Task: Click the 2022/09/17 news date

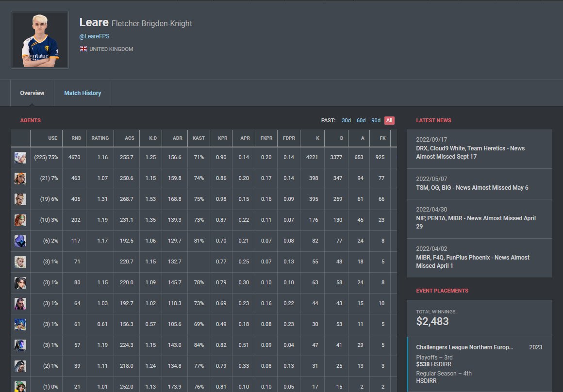Action: 431,140
